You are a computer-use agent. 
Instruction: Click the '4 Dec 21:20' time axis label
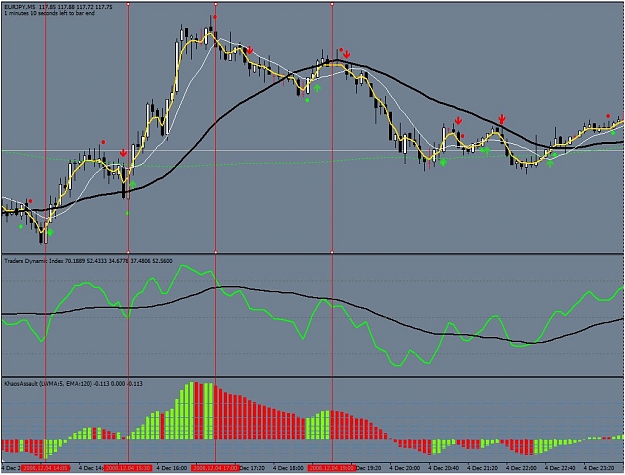pyautogui.click(x=482, y=468)
